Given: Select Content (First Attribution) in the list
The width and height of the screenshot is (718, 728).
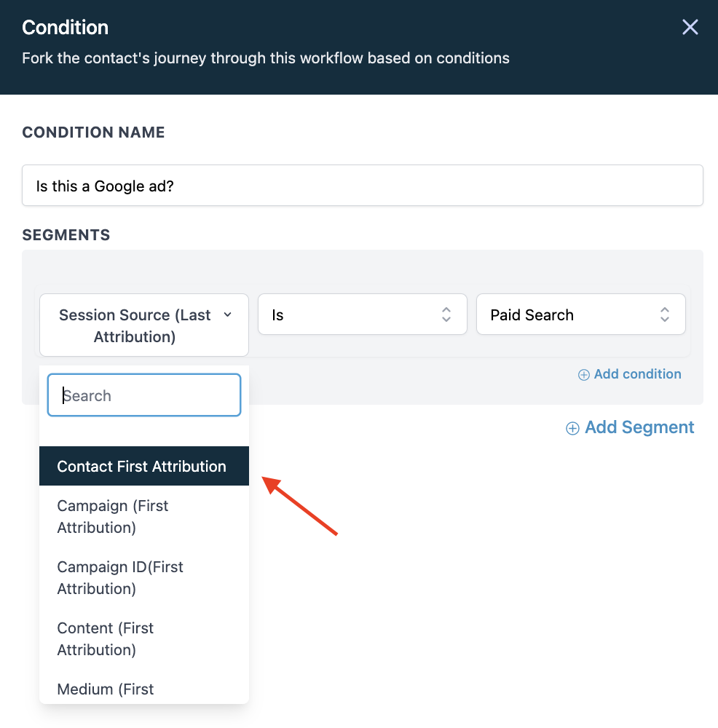Looking at the screenshot, I should [x=106, y=638].
